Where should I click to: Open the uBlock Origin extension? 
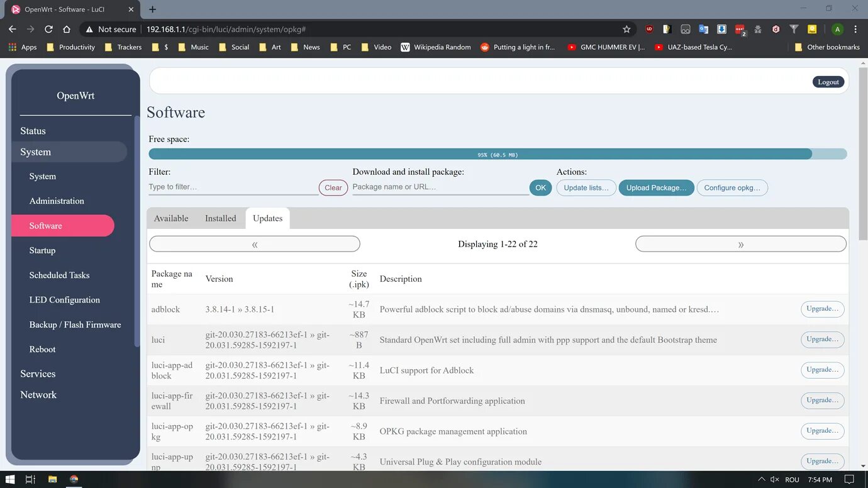649,29
